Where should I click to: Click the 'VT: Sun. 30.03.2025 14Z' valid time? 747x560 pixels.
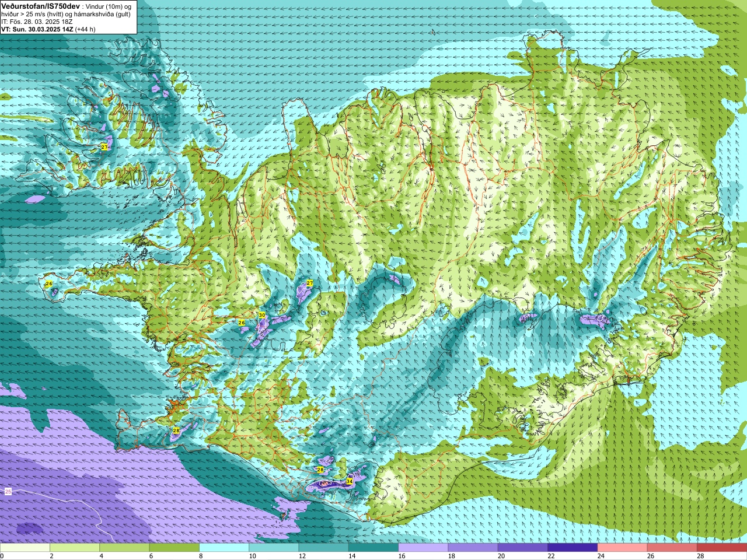[x=37, y=29]
